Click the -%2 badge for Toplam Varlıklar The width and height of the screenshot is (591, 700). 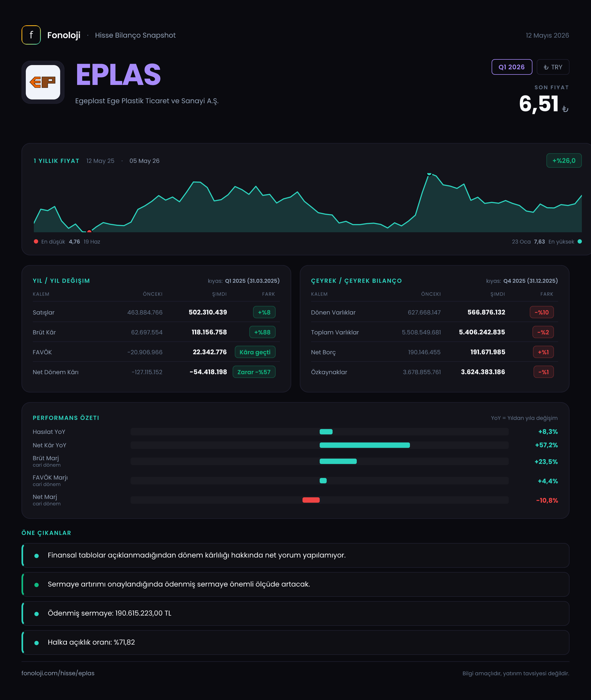click(x=543, y=332)
